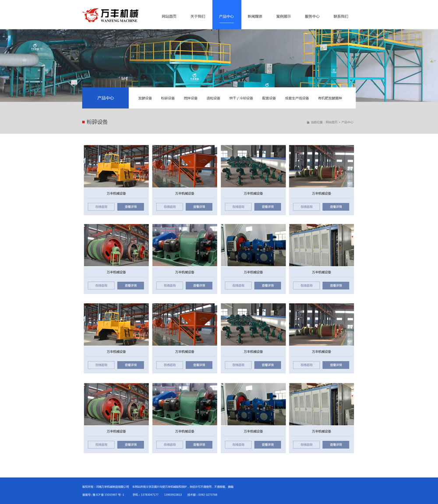Viewport: 438px width, 504px height.
Task: Click 网站首页 in the breadcrumb
Action: click(x=332, y=122)
